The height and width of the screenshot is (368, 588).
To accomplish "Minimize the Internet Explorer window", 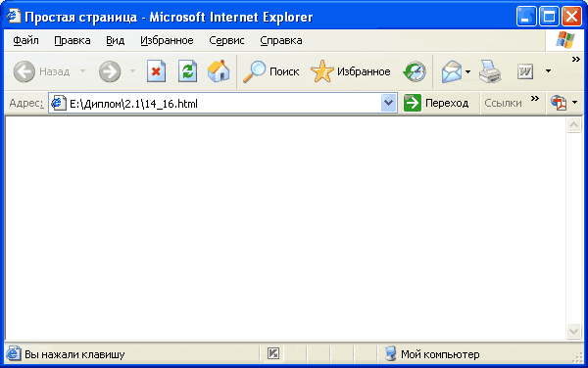I will coord(526,17).
